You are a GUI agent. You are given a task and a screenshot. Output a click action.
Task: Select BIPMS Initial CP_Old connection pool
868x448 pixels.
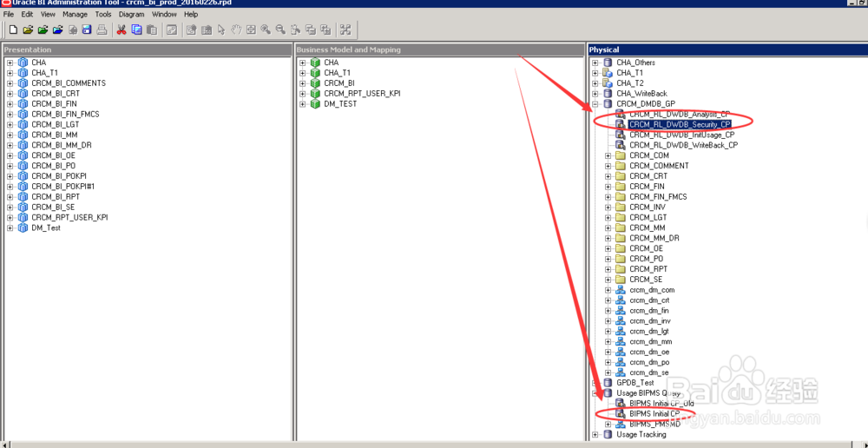click(x=661, y=404)
